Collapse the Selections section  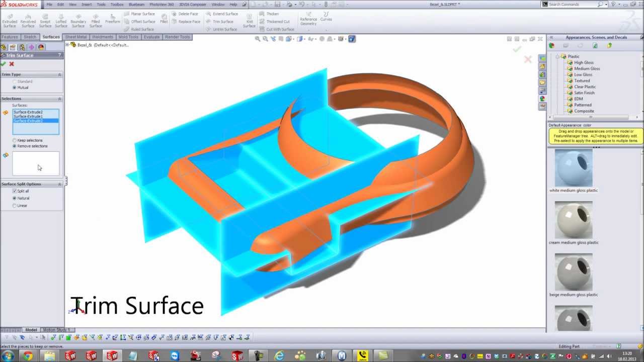pyautogui.click(x=59, y=99)
